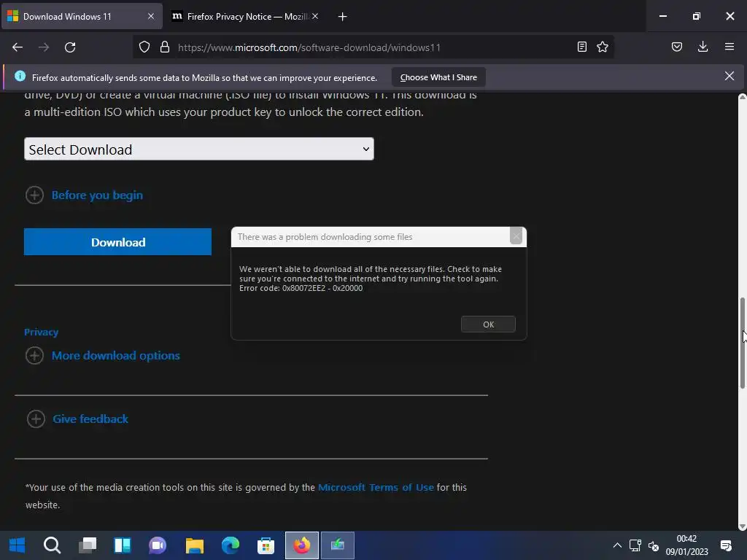This screenshot has width=747, height=560.
Task: Open Widgets from taskbar
Action: pyautogui.click(x=123, y=545)
